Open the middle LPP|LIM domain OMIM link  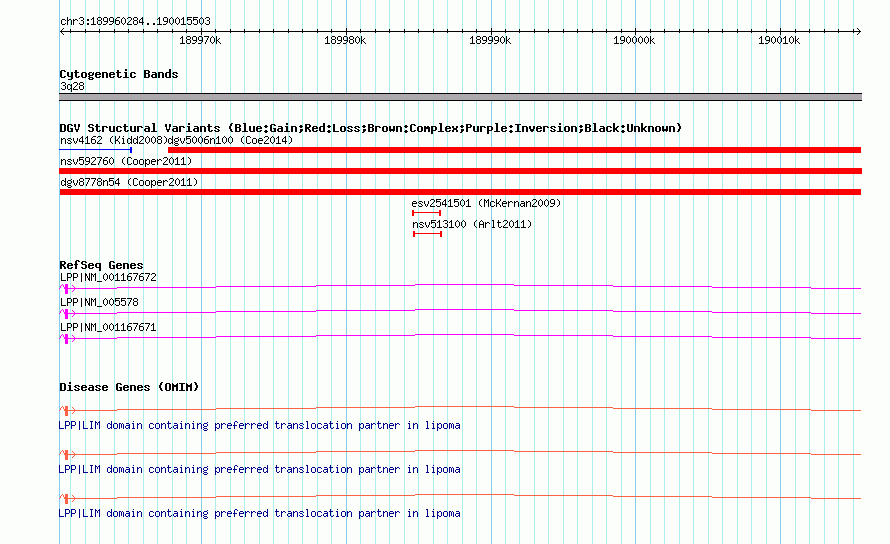pyautogui.click(x=259, y=470)
